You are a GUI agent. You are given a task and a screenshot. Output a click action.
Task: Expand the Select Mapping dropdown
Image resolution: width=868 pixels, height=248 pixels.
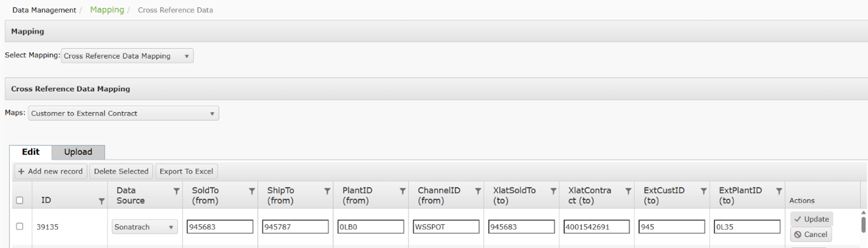(x=127, y=56)
